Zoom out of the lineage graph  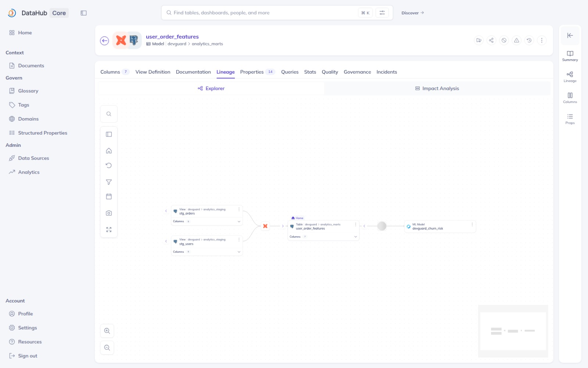coord(107,348)
